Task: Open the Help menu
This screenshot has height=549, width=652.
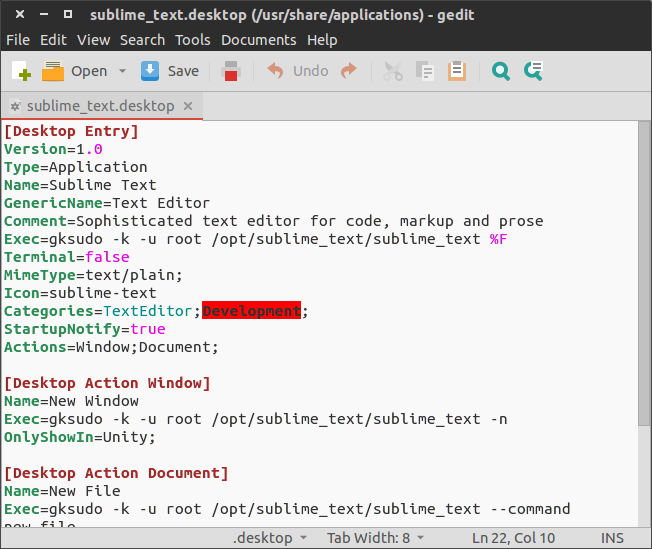Action: (x=322, y=40)
